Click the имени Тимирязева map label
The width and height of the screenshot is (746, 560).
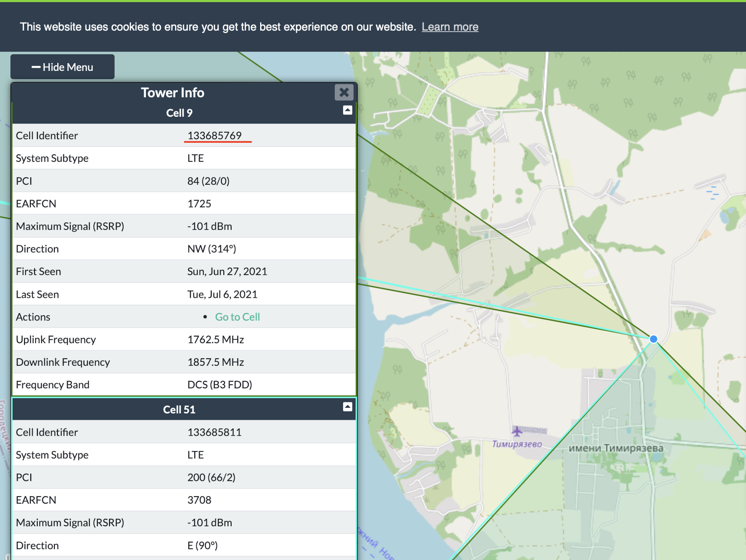pos(616,448)
